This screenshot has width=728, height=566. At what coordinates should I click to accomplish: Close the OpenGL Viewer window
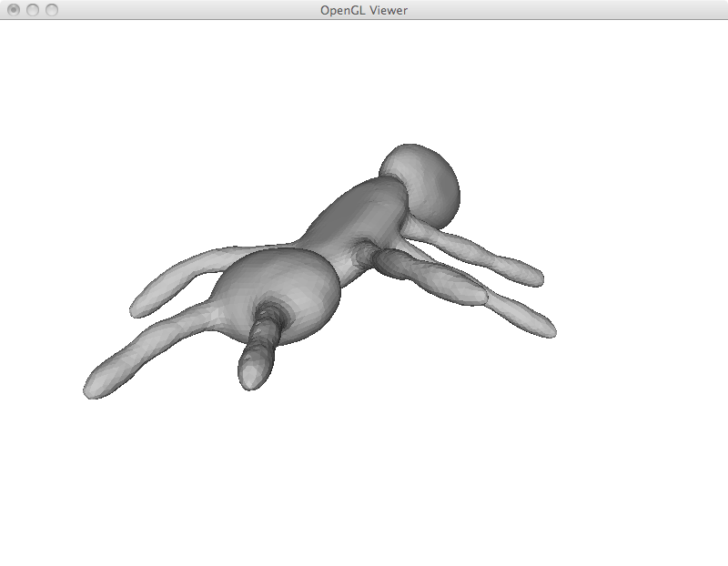[14, 10]
